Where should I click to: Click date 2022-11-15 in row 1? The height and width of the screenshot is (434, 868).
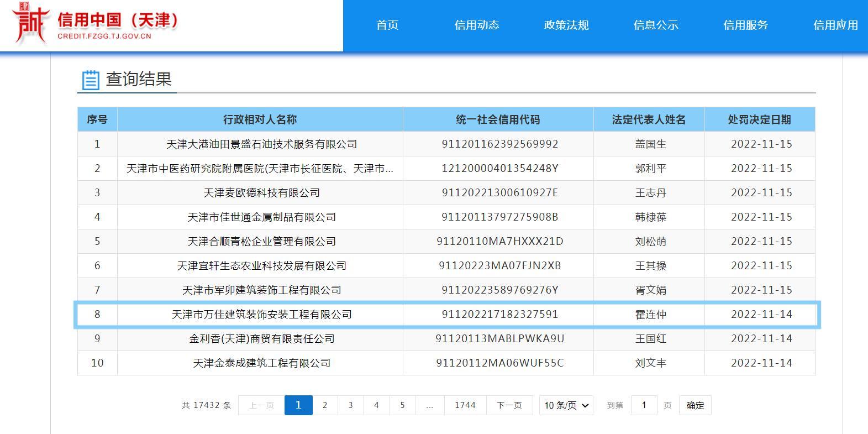pyautogui.click(x=761, y=144)
